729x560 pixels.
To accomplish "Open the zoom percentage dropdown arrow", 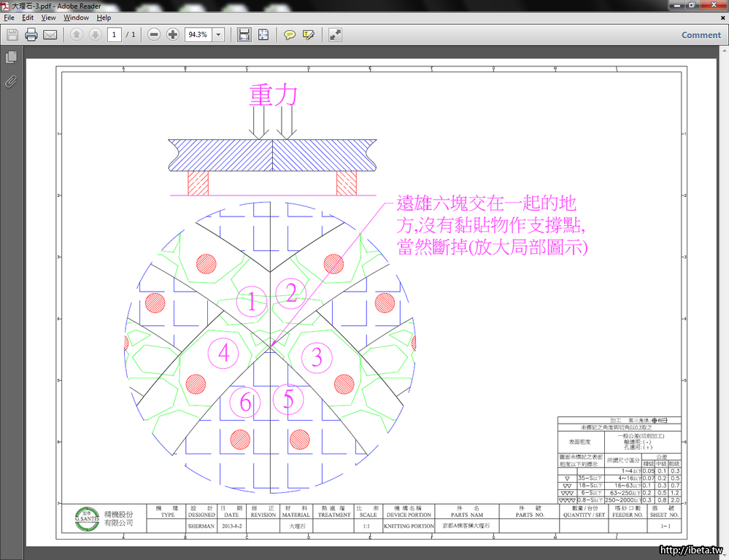I will 218,34.
